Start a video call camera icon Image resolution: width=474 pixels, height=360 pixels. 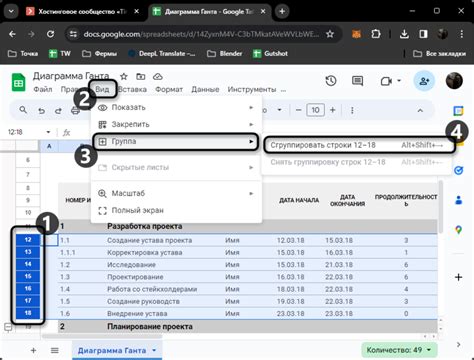(386, 81)
